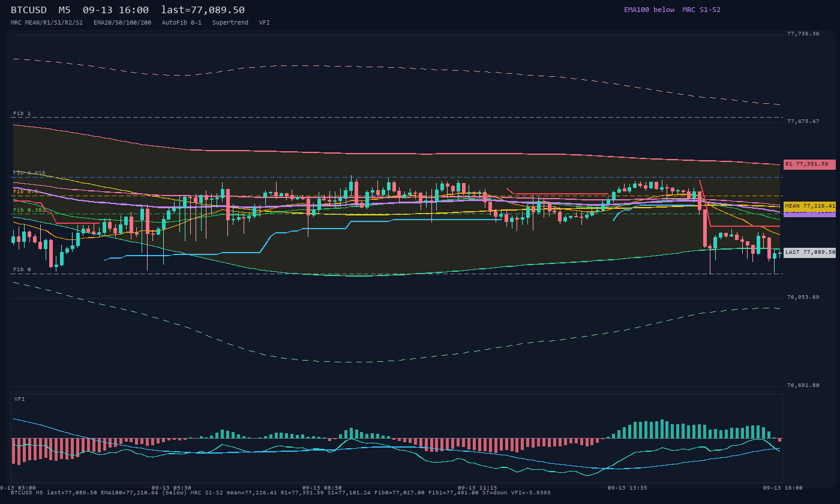Click the VFI indicator panel title
The width and height of the screenshot is (840, 504).
pos(20,399)
